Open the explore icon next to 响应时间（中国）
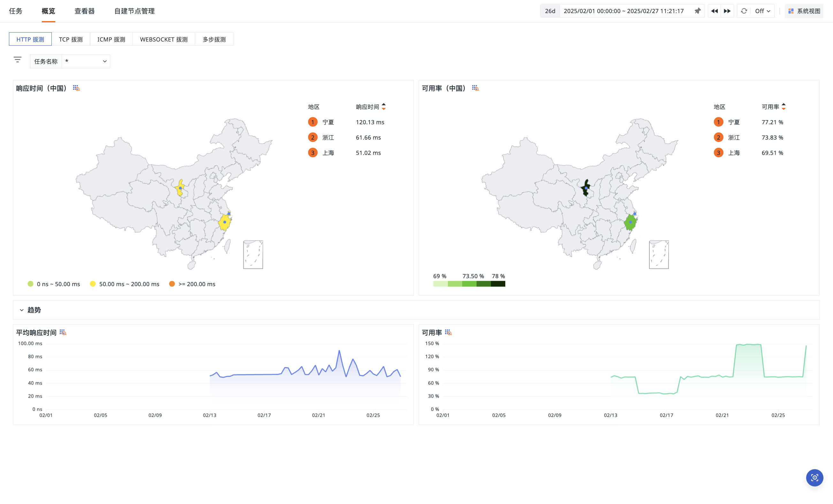This screenshot has width=833, height=504. [x=76, y=88]
